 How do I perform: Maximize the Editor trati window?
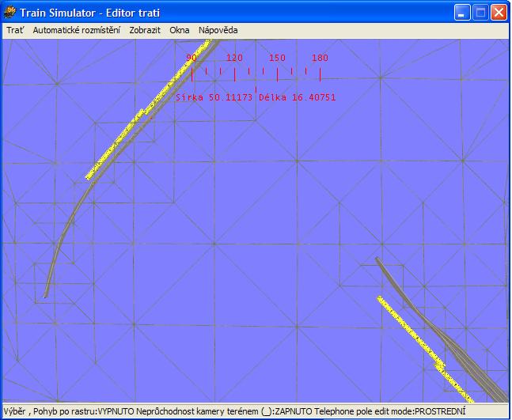tap(480, 13)
